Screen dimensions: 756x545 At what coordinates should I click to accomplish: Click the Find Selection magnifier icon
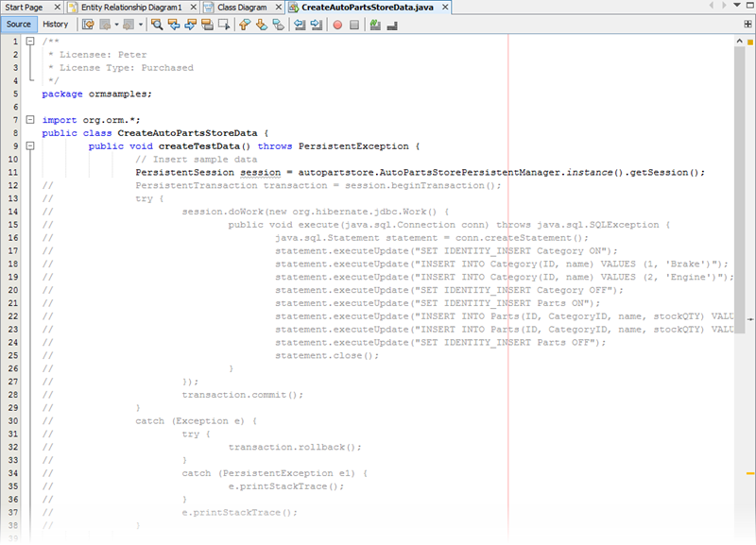tap(157, 25)
